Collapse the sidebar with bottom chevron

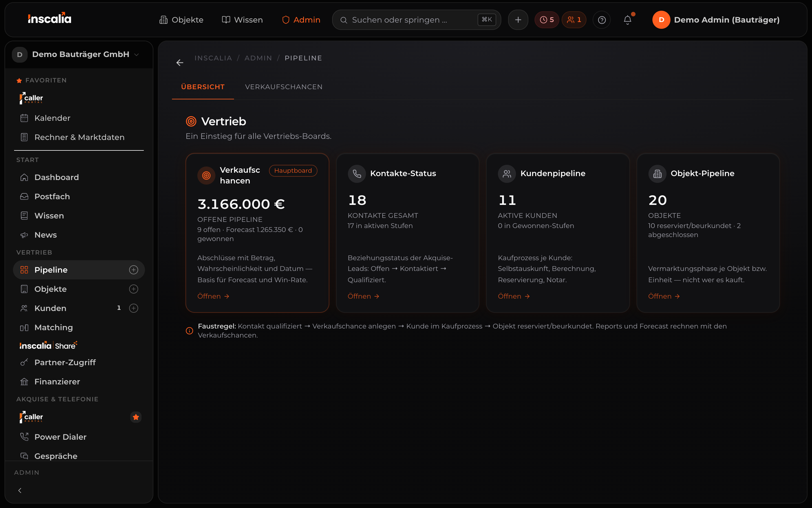(20, 491)
